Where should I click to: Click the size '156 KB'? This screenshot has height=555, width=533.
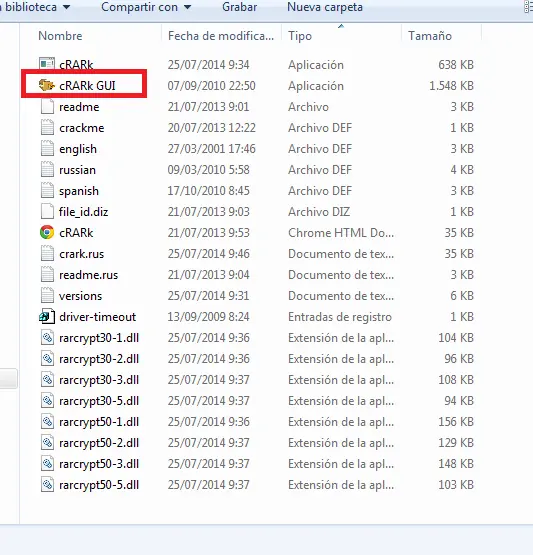click(456, 422)
